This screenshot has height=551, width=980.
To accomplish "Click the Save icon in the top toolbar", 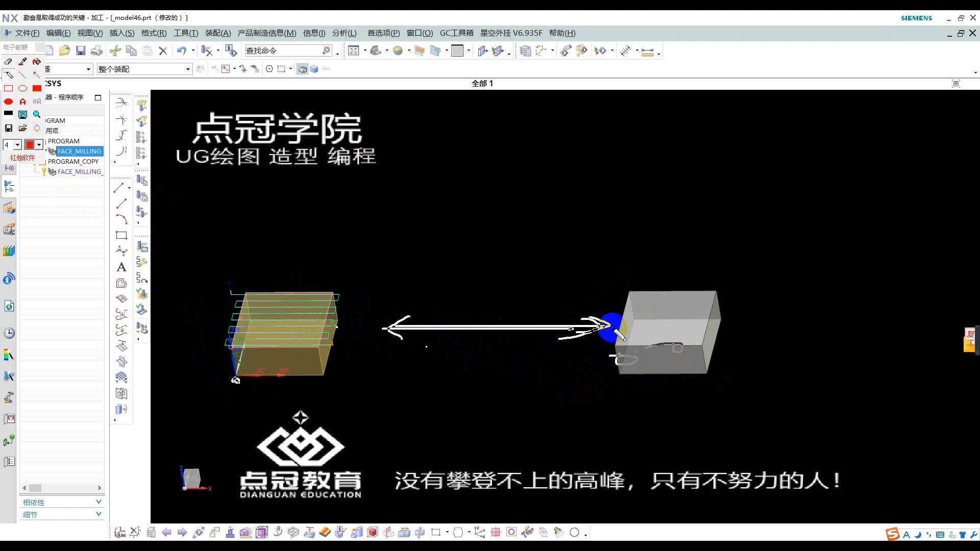I will [x=80, y=50].
